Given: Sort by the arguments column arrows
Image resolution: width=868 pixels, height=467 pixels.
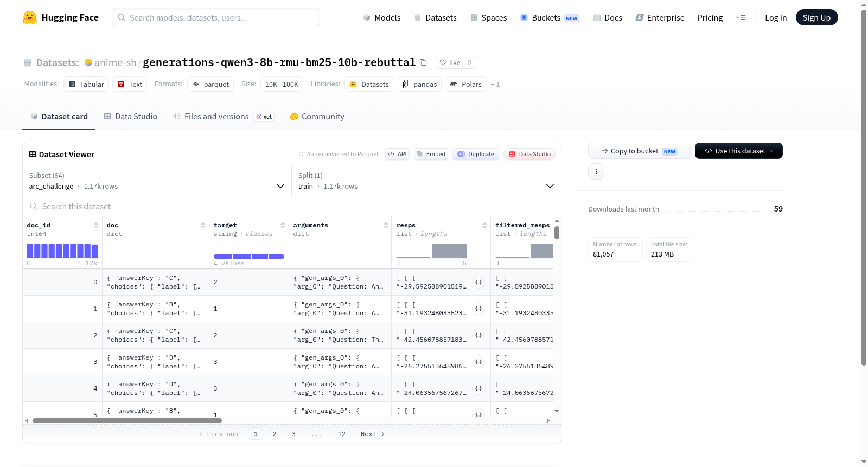Looking at the screenshot, I should click(386, 225).
